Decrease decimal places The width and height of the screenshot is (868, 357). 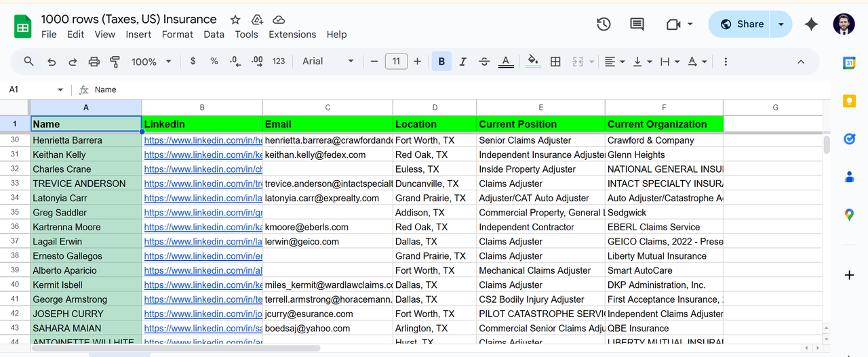(235, 62)
